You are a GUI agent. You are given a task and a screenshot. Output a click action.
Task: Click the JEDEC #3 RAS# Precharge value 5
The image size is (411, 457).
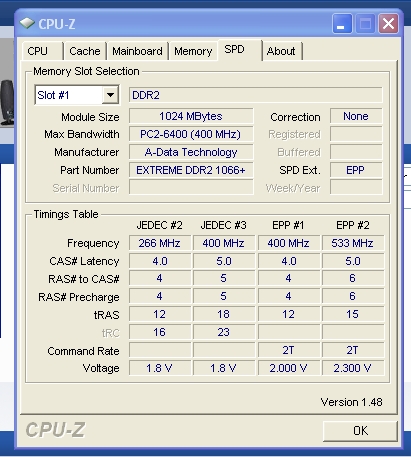(224, 296)
